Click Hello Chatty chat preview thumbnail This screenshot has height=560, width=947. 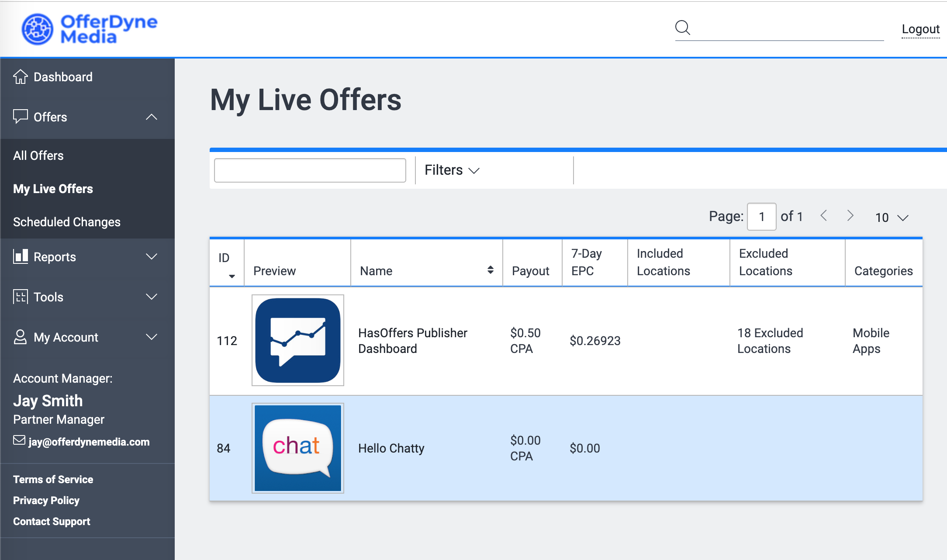coord(298,448)
